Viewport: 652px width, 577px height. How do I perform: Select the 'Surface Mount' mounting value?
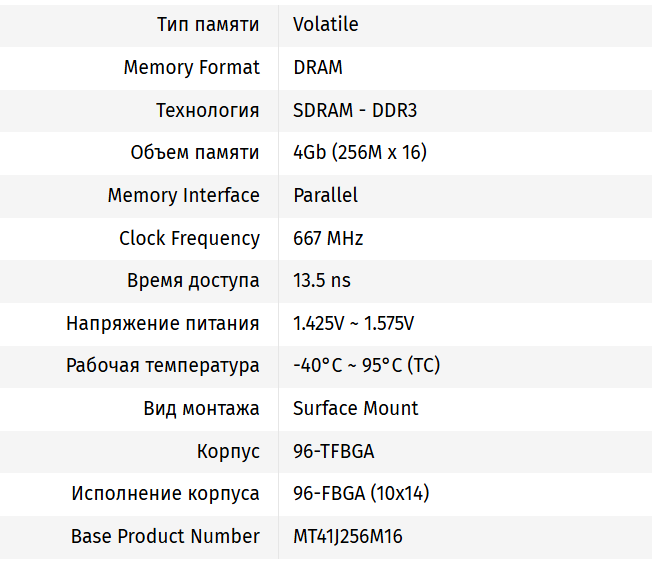[355, 408]
